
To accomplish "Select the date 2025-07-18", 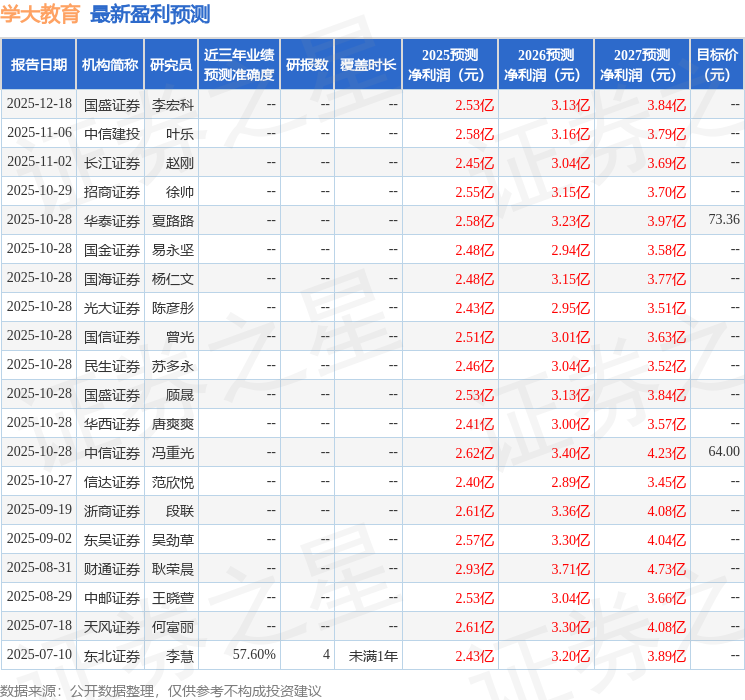I will [39, 625].
